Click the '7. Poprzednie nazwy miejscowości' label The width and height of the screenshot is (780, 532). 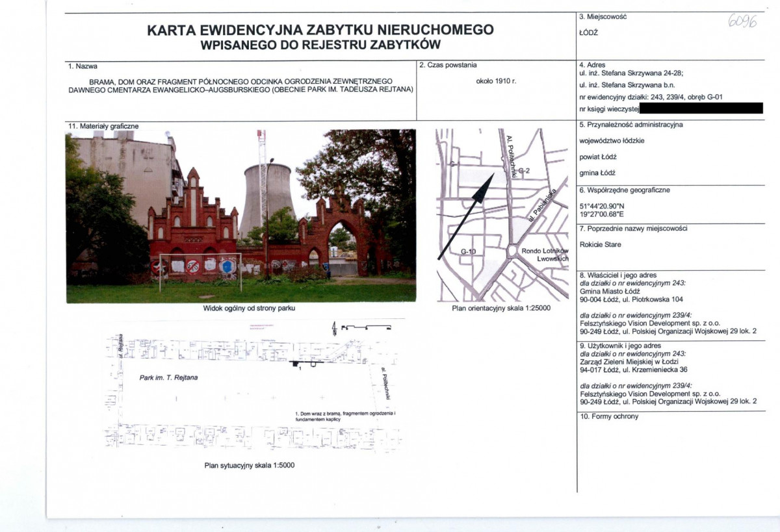632,229
